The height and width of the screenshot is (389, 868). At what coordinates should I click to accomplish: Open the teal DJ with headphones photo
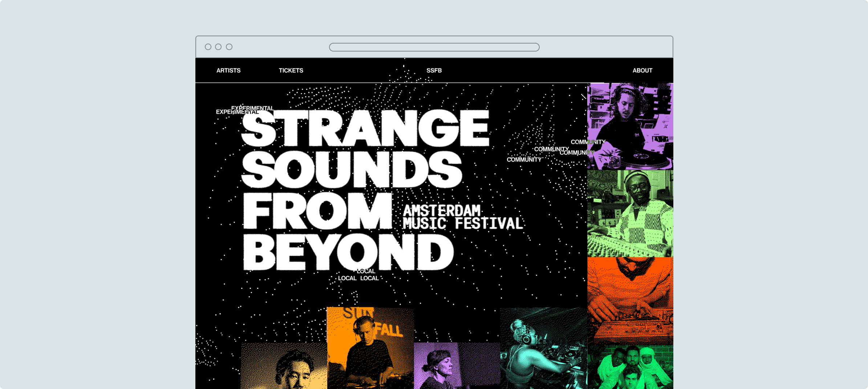point(544,348)
